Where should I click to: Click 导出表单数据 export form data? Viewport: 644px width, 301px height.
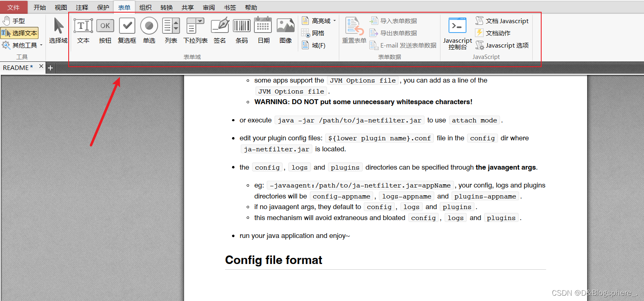tap(393, 33)
